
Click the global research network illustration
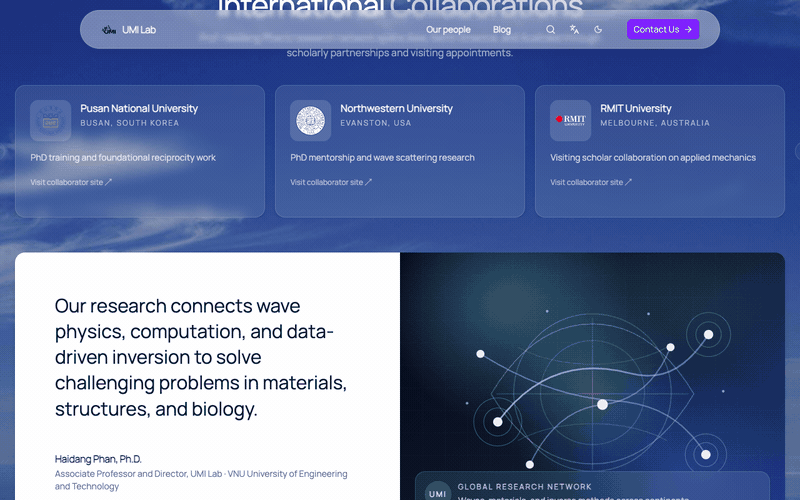point(592,377)
